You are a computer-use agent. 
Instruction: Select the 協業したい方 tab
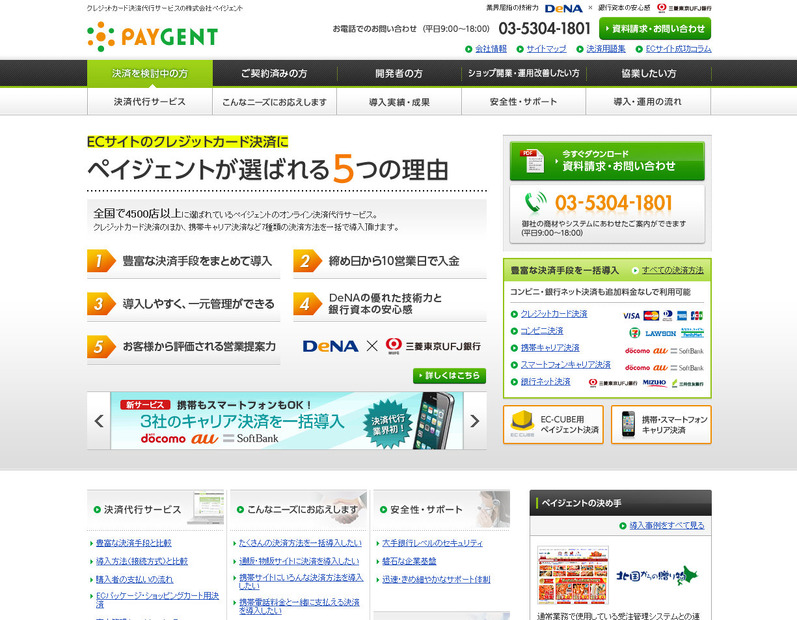(649, 74)
